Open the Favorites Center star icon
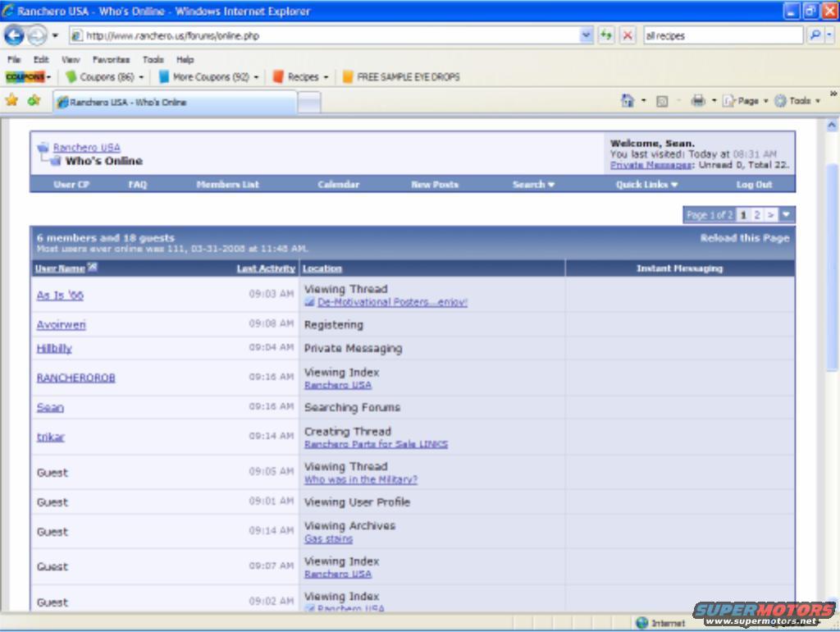Viewport: 840px width, 632px height. pyautogui.click(x=11, y=101)
